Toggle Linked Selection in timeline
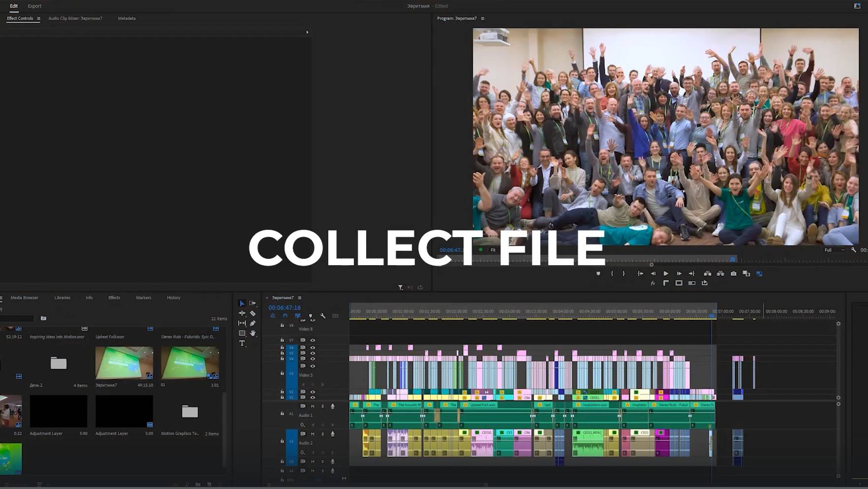Screen dimensions: 868x489 coord(298,316)
